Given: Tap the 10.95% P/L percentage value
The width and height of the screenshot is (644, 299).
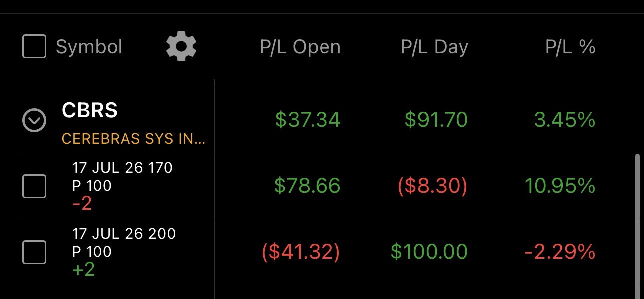Looking at the screenshot, I should coord(560,186).
